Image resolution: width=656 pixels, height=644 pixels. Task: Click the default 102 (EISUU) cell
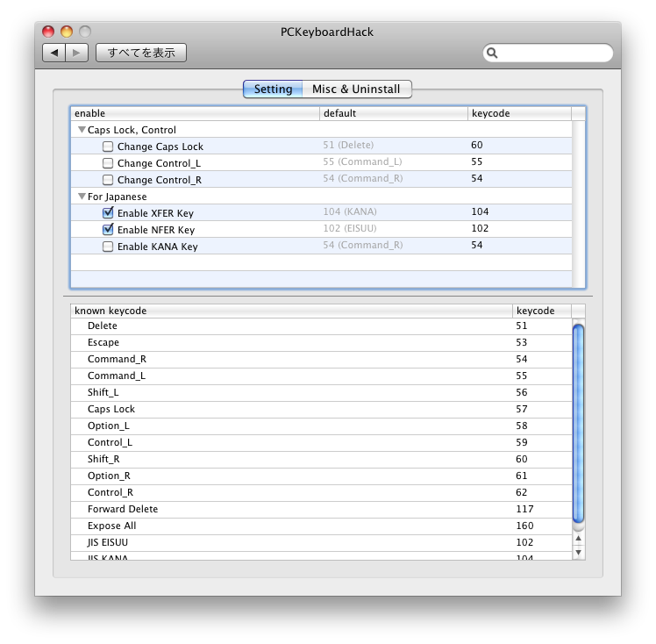[350, 228]
